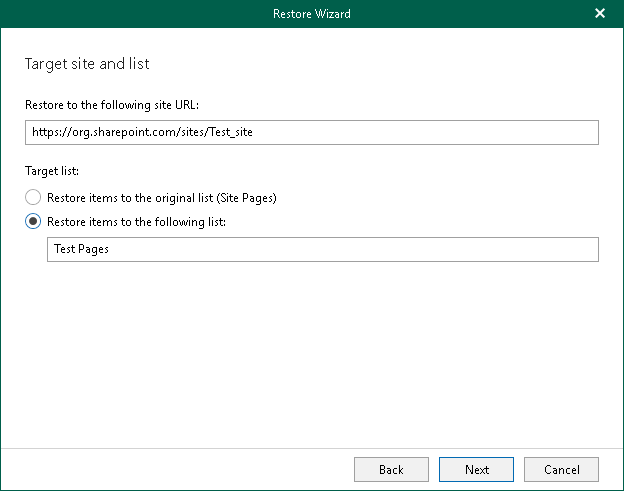Place cursor at empty right end of list name field
This screenshot has width=624, height=491.
click(x=450, y=249)
